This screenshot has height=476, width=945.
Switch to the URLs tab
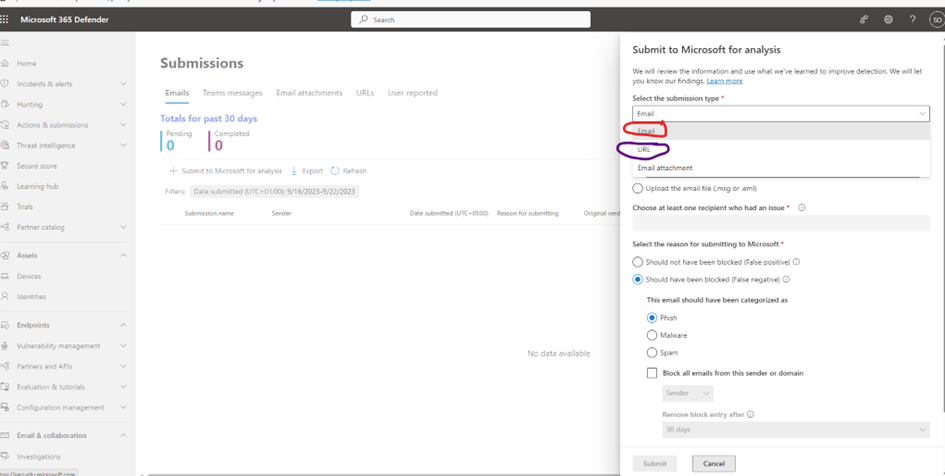coord(365,93)
